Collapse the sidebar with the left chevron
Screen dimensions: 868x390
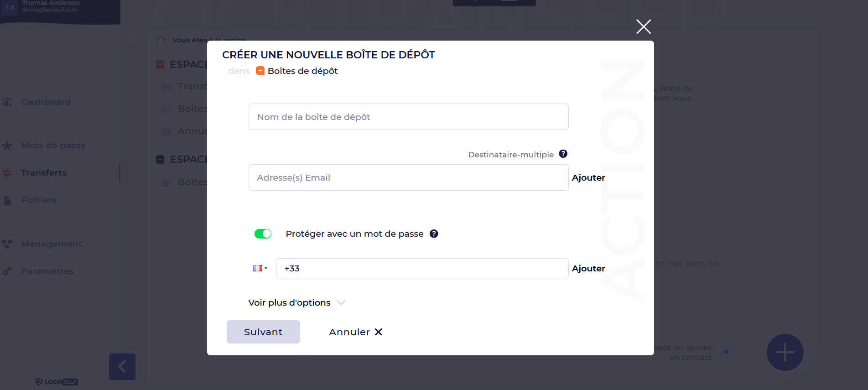[x=122, y=366]
